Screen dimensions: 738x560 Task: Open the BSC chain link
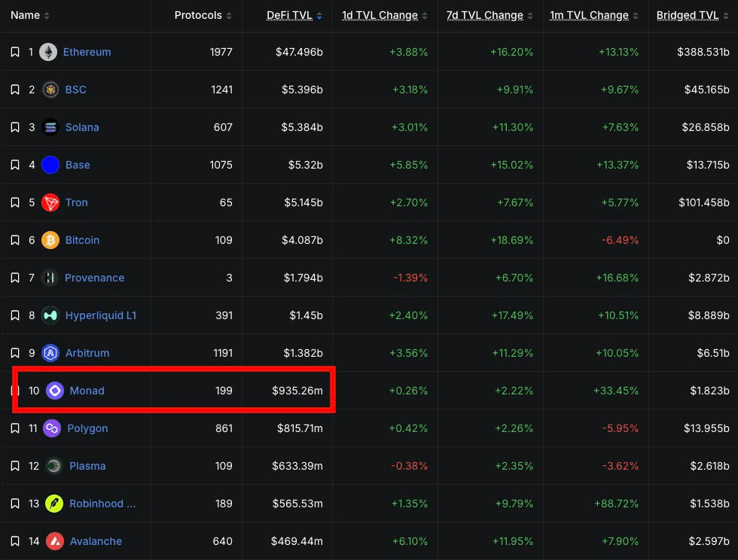pos(76,90)
